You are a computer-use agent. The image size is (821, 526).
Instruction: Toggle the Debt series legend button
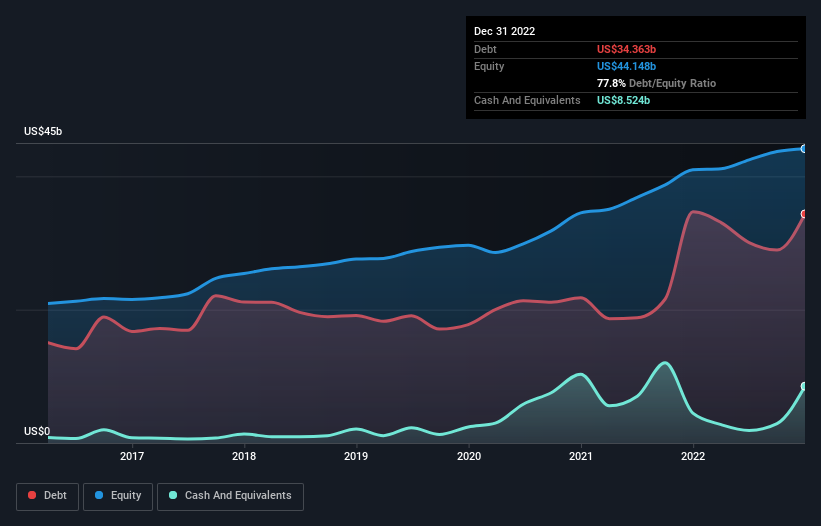48,496
